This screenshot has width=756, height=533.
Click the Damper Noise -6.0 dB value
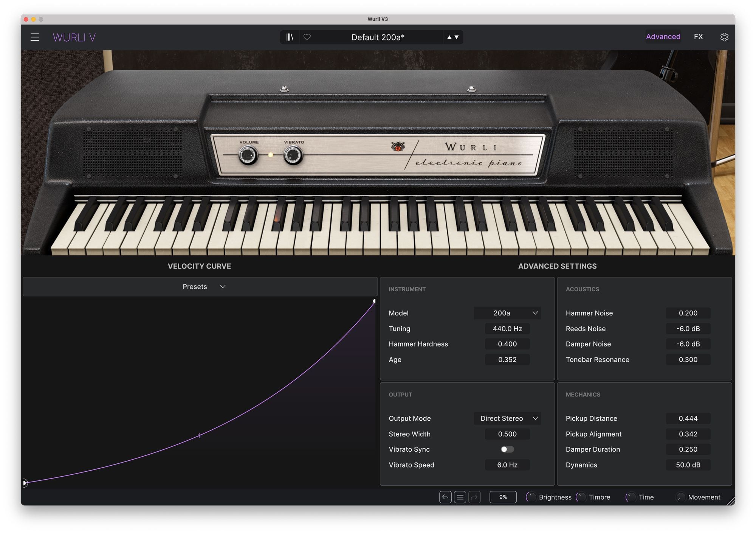(x=688, y=344)
